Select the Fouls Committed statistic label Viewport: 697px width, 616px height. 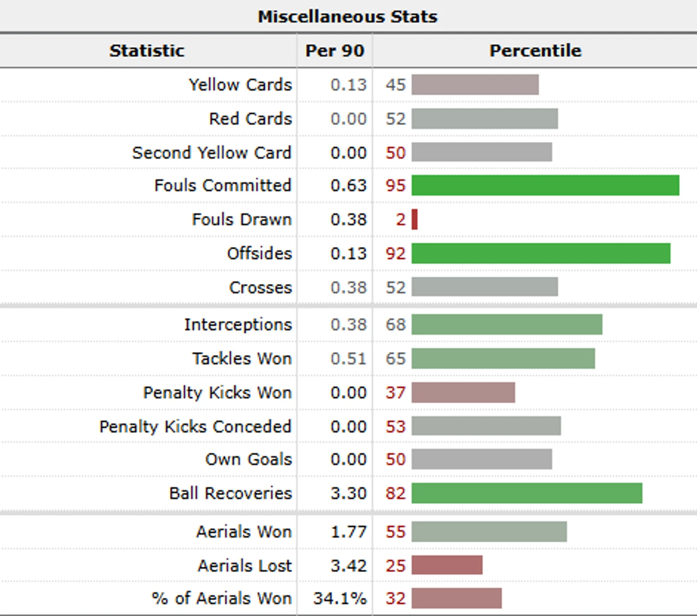coord(222,185)
